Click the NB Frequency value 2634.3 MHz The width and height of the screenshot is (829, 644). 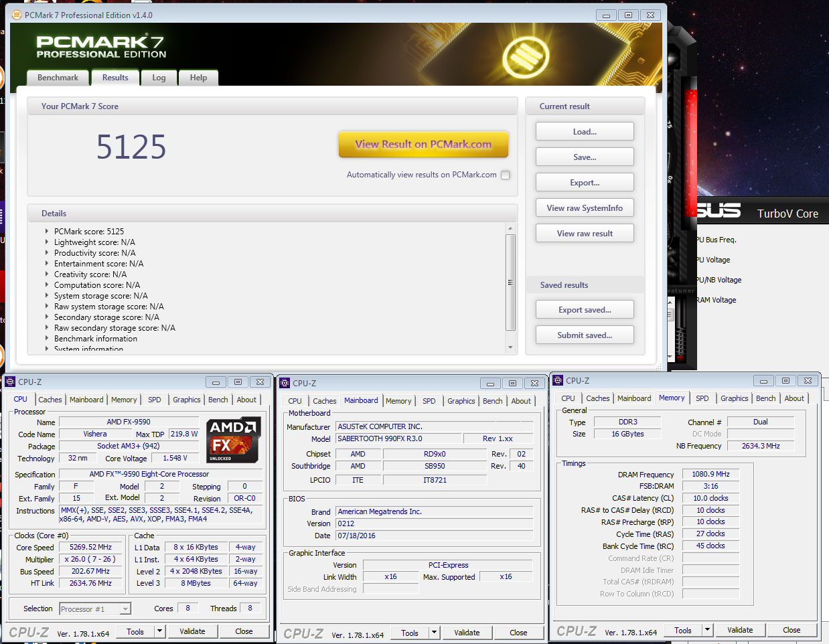click(x=761, y=446)
